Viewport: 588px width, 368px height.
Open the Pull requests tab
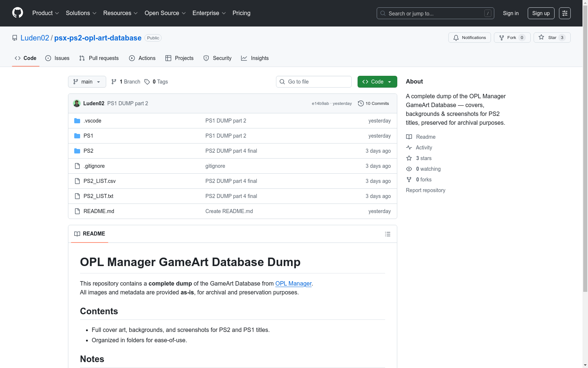coord(99,58)
